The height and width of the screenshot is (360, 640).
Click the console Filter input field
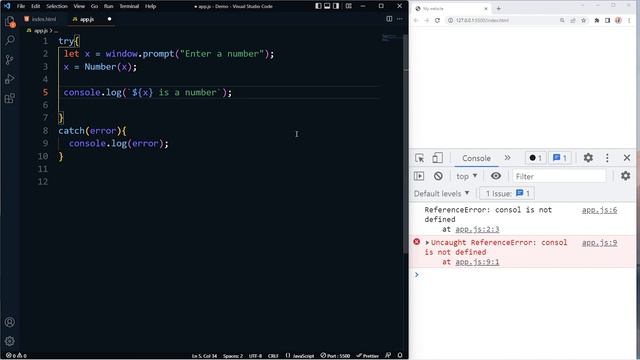click(x=559, y=176)
